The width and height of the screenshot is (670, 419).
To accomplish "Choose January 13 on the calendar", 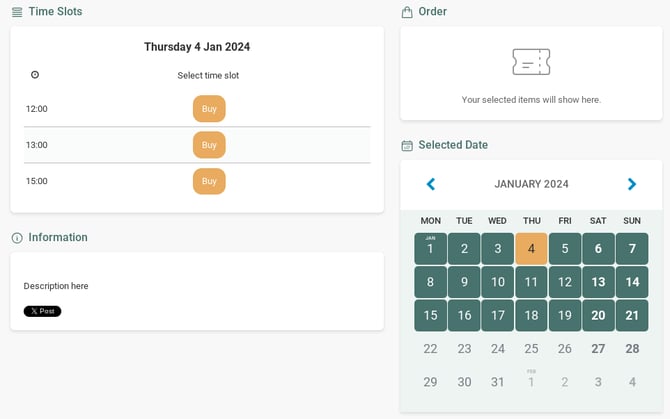I will tap(598, 282).
